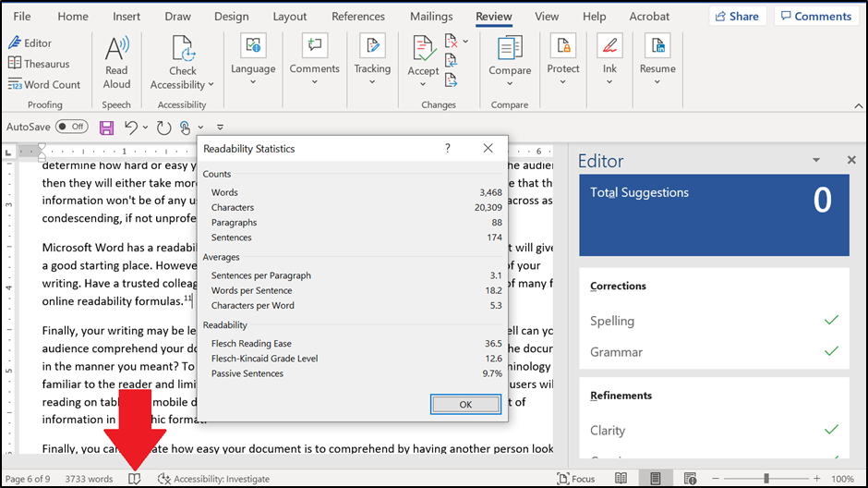This screenshot has height=488, width=868.
Task: Go to the previous change
Action: click(x=452, y=60)
